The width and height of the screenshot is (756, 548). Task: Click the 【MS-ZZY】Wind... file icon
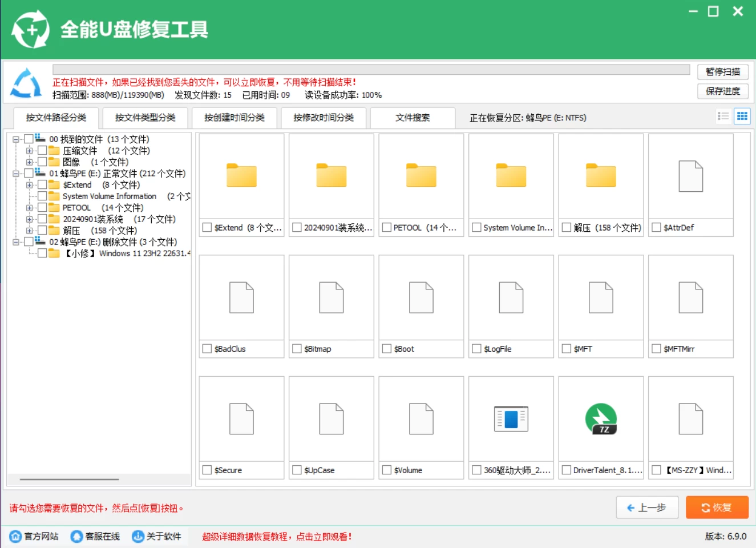coord(691,419)
